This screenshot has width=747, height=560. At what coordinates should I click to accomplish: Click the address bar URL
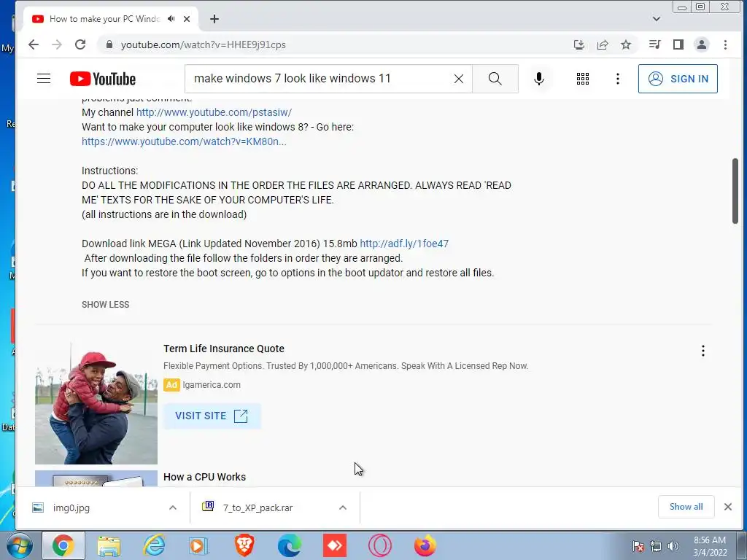pos(204,44)
